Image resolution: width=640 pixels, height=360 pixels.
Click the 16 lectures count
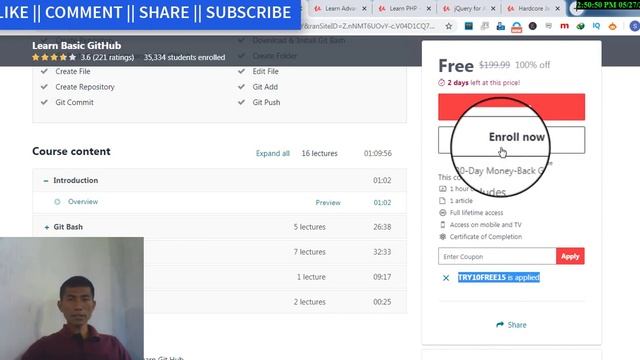coord(320,153)
